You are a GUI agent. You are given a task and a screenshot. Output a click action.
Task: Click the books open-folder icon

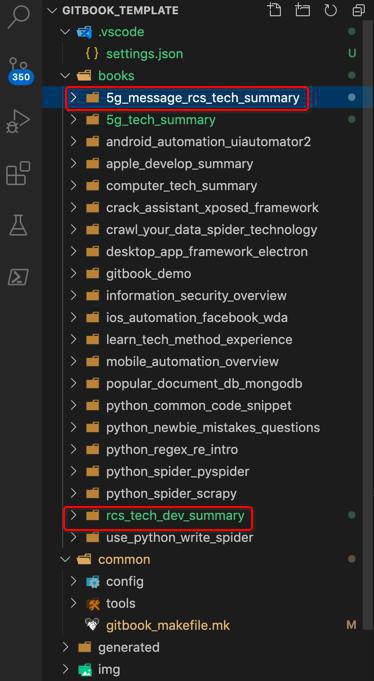click(x=84, y=76)
